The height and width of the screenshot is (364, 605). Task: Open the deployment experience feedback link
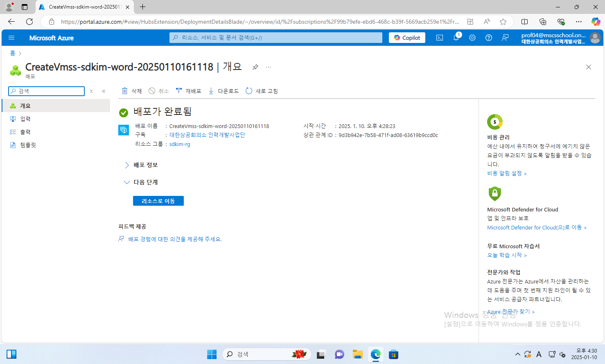pos(175,239)
